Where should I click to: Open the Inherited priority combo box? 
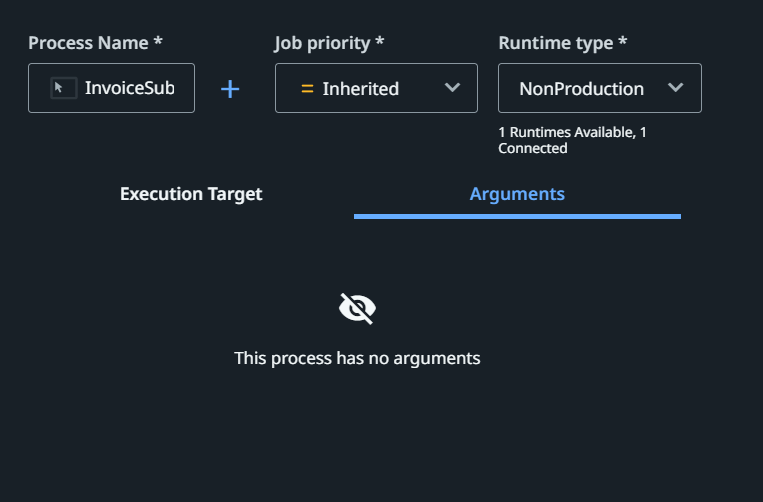tap(376, 88)
